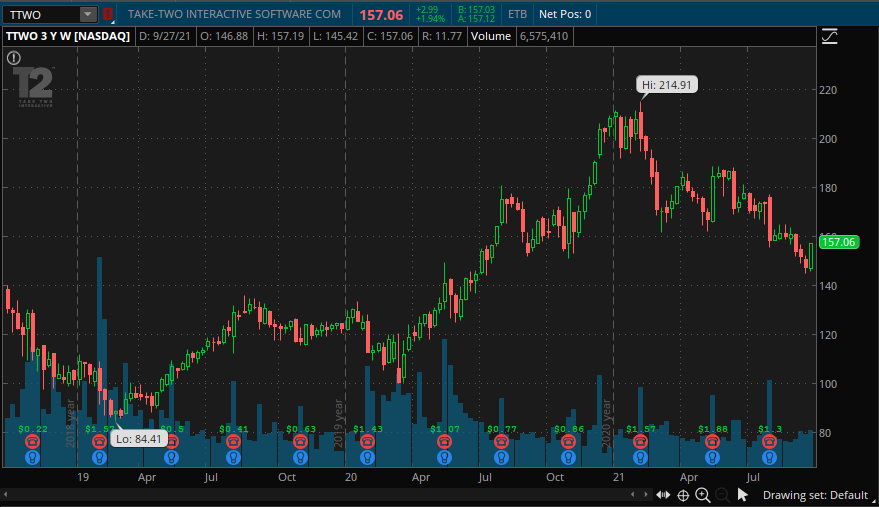Select the pointer cursor drawing tool

tap(743, 495)
